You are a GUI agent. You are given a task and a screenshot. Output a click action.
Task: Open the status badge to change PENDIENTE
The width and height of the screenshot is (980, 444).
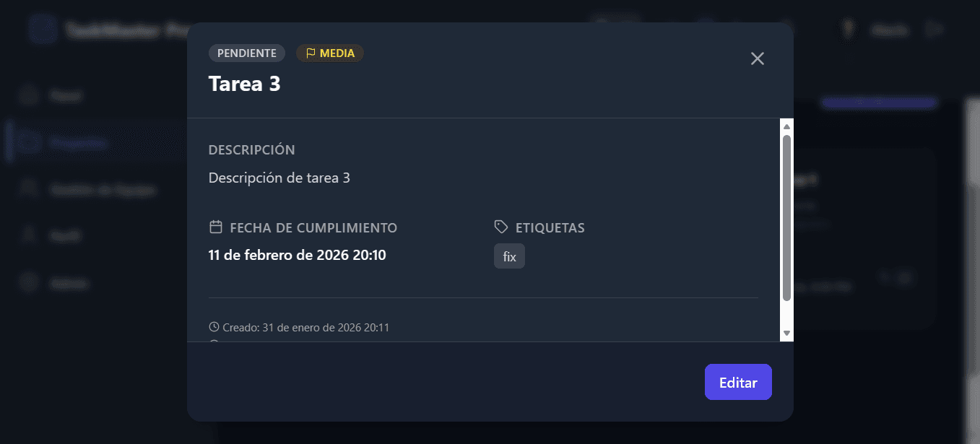(246, 53)
